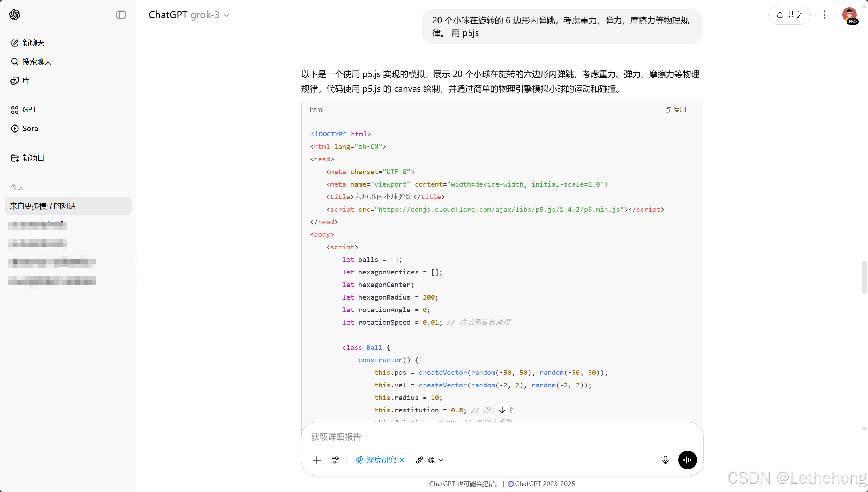Click the page vertical scrollbar thumb
The width and height of the screenshot is (868, 492).
864,277
